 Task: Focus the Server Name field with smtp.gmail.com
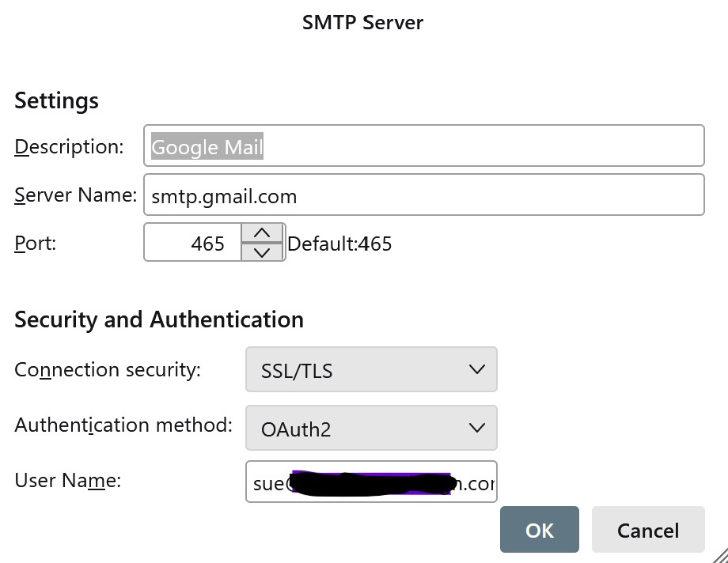[423, 195]
